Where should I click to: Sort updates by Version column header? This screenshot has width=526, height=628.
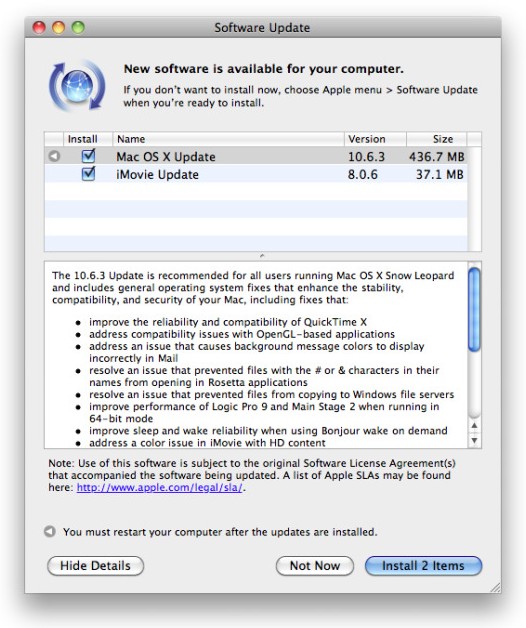375,139
